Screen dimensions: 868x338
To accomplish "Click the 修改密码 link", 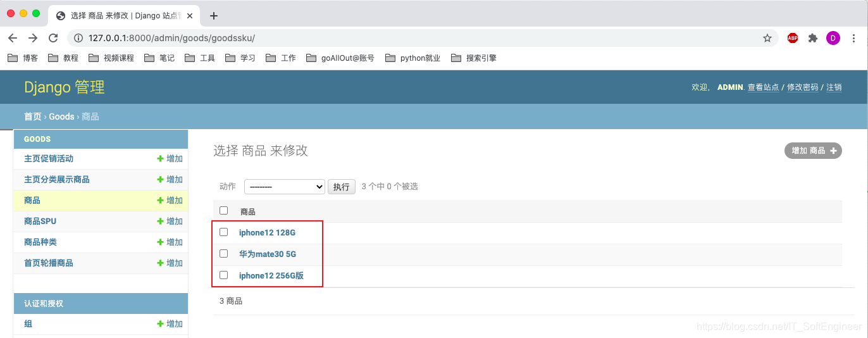I will [x=802, y=87].
